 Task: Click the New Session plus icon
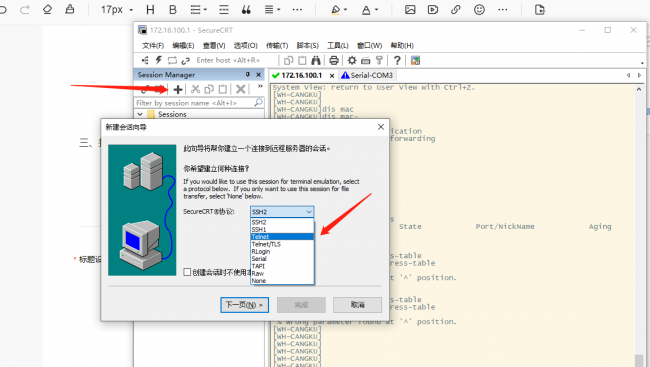coord(178,89)
